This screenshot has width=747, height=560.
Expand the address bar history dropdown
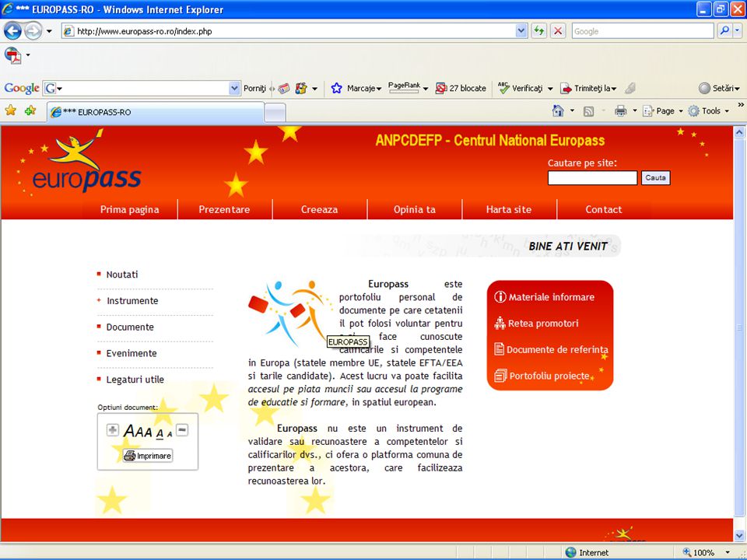tap(521, 31)
